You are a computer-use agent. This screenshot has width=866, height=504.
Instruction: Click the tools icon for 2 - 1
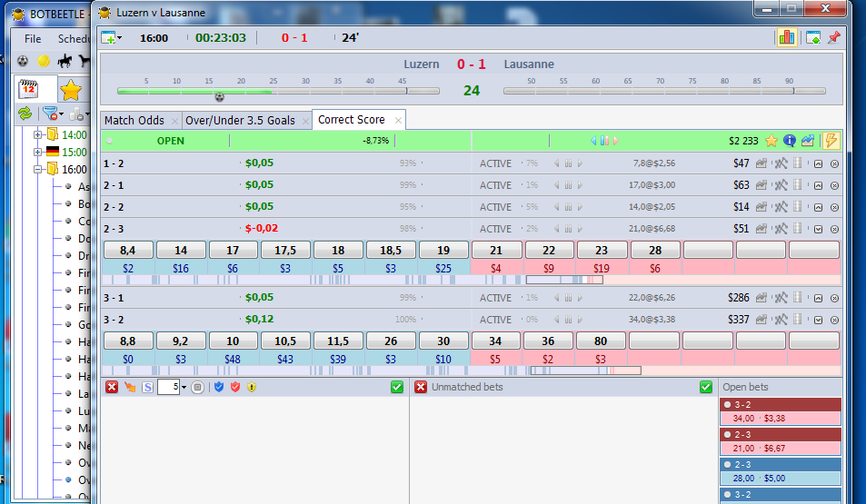tap(781, 185)
